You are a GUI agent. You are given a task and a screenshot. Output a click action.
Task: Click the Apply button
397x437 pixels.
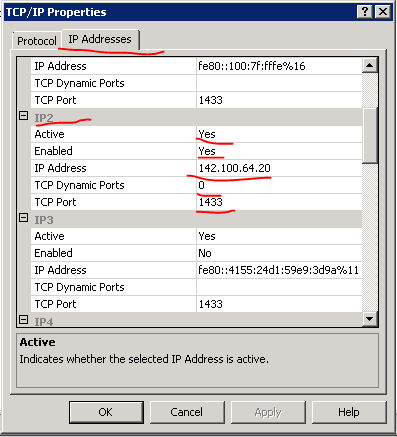point(268,412)
